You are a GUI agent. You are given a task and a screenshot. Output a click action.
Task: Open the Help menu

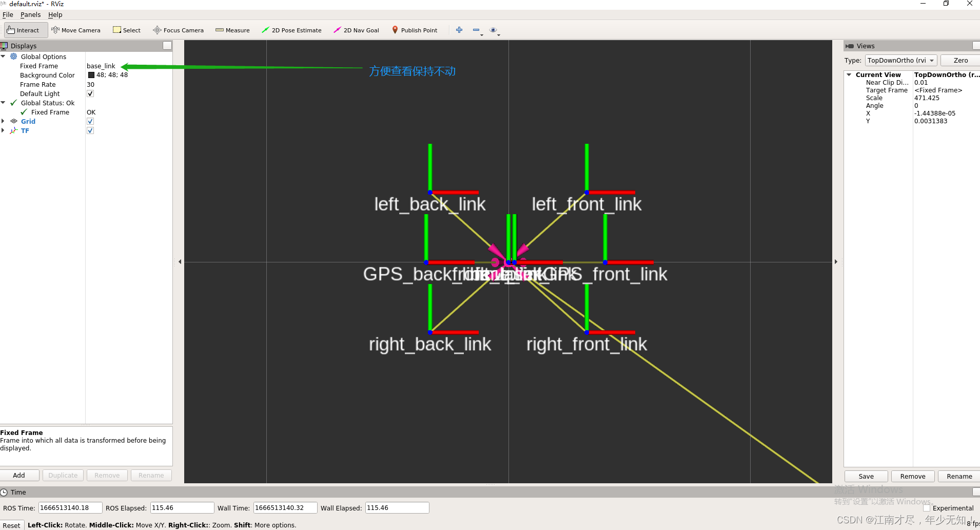pos(55,14)
